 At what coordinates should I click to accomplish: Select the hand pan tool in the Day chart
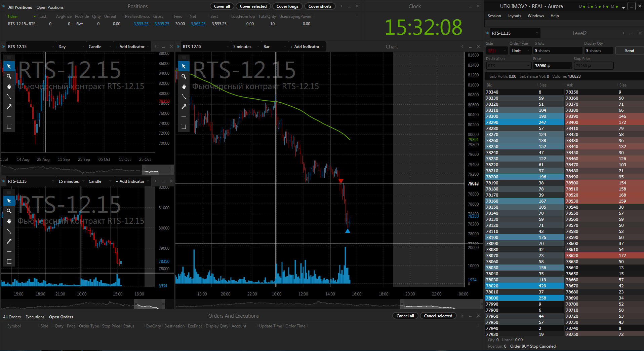pyautogui.click(x=9, y=86)
